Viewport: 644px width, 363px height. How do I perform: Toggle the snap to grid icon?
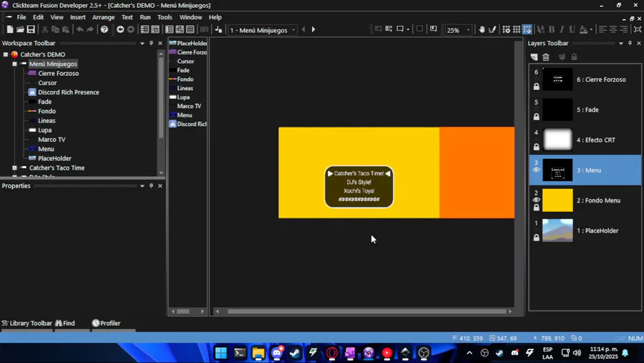click(527, 29)
